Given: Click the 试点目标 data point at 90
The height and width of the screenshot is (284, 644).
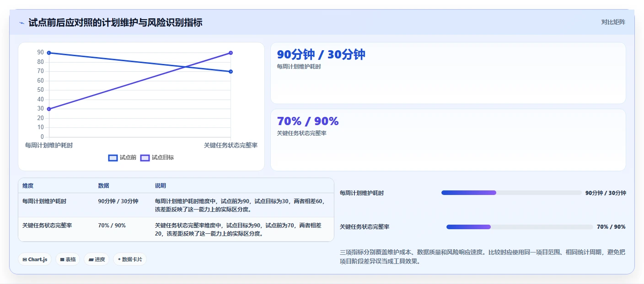Looking at the screenshot, I should pyautogui.click(x=231, y=53).
